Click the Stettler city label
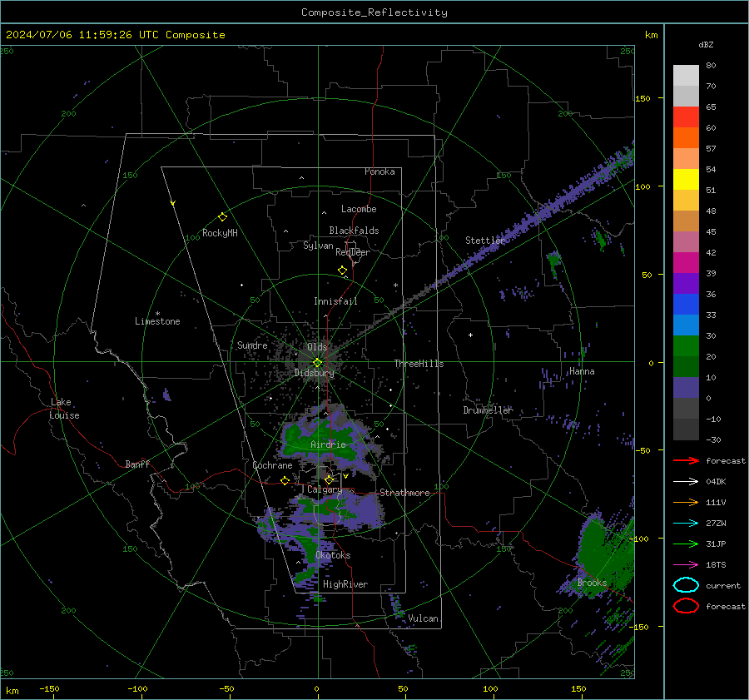This screenshot has height=700, width=749. point(485,241)
